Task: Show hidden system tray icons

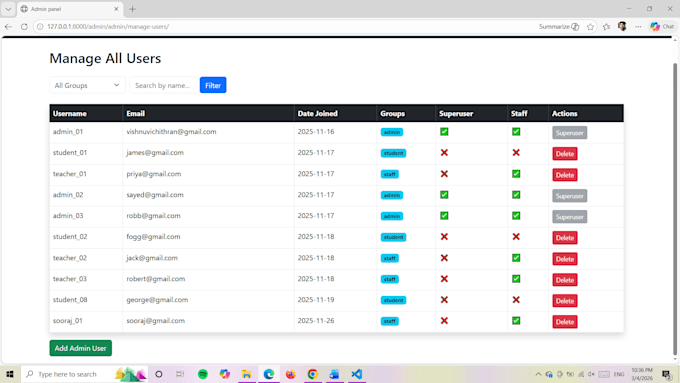Action: click(x=538, y=374)
